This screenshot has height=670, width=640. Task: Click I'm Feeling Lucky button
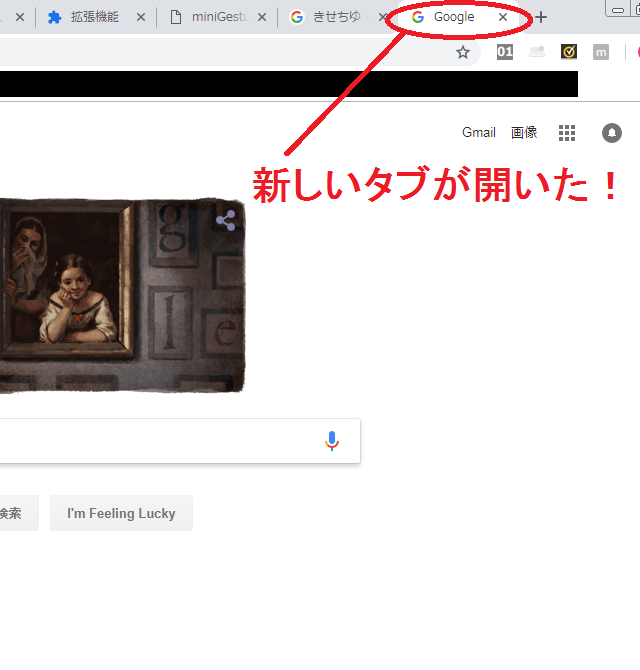[121, 513]
